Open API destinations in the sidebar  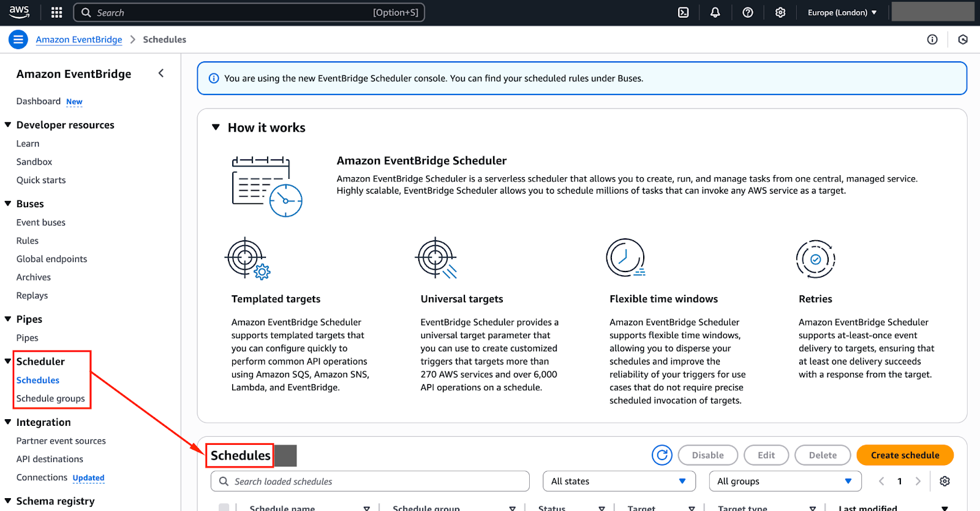[50, 459]
